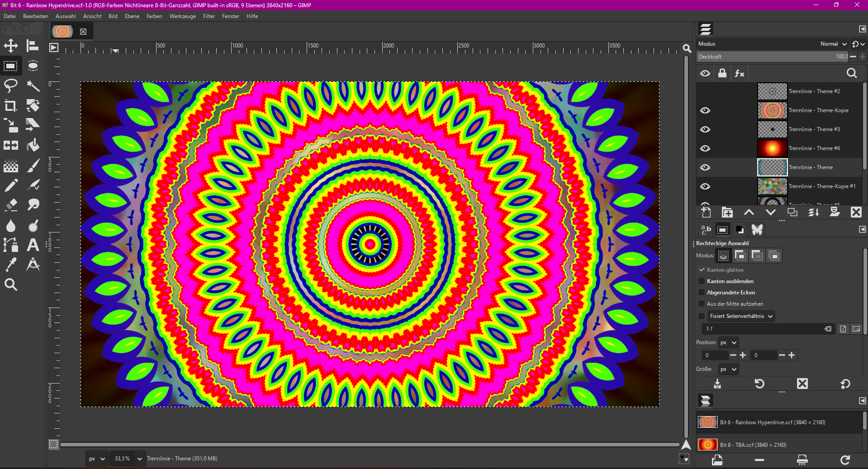The width and height of the screenshot is (868, 469).
Task: Set selection mode to subtract from selection
Action: point(757,256)
